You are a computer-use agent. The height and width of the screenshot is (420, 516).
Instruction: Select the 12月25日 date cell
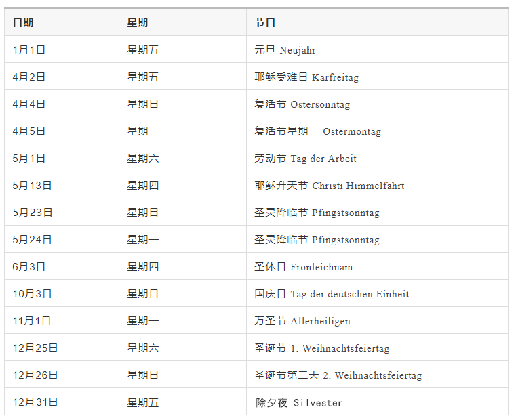click(x=35, y=348)
